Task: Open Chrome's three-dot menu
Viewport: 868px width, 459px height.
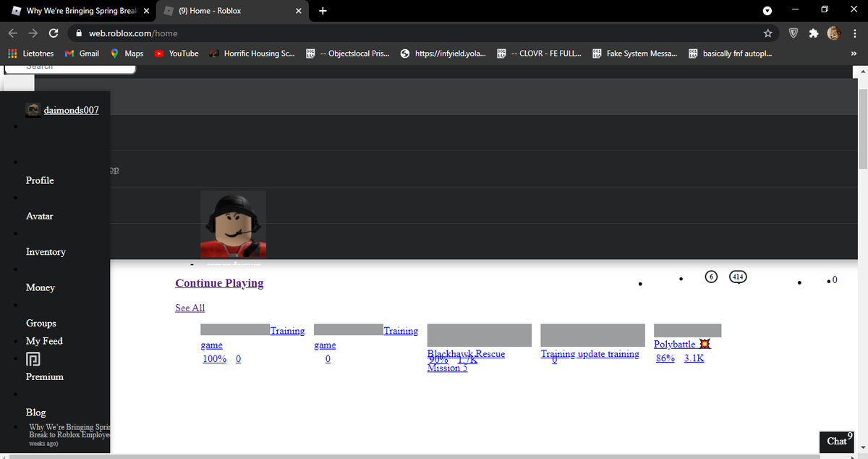Action: click(854, 33)
